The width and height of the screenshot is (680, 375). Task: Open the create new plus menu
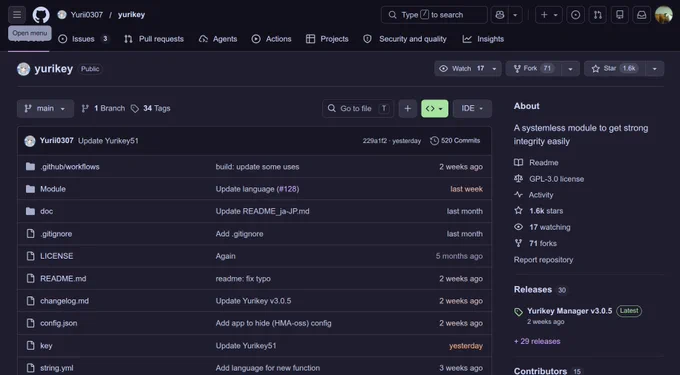pos(549,15)
